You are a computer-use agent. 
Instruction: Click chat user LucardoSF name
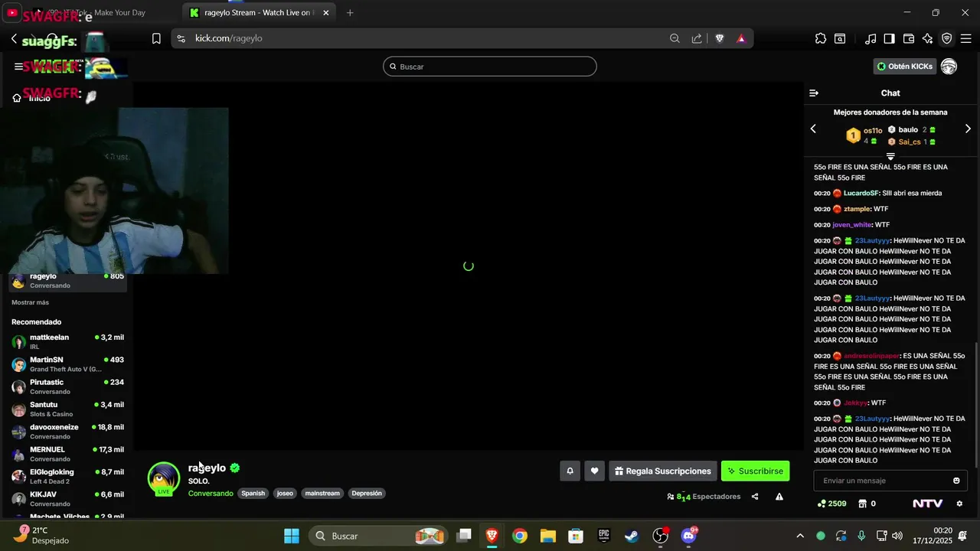pyautogui.click(x=861, y=194)
